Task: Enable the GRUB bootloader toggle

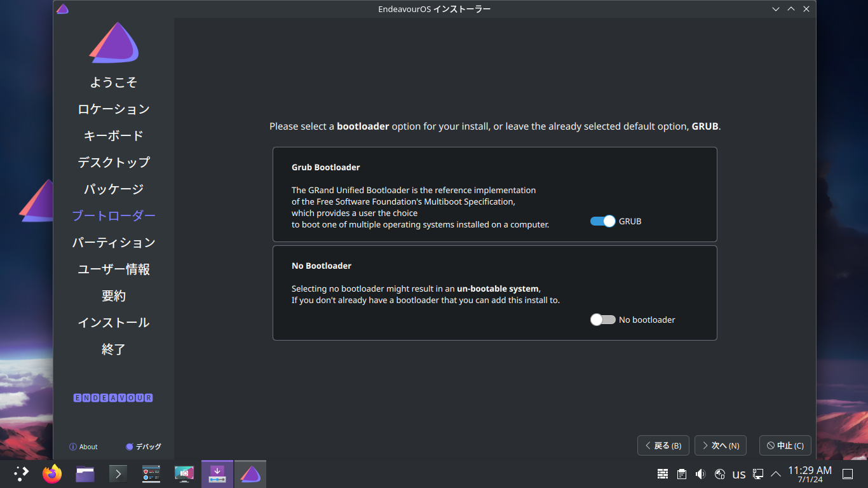Action: coord(603,221)
